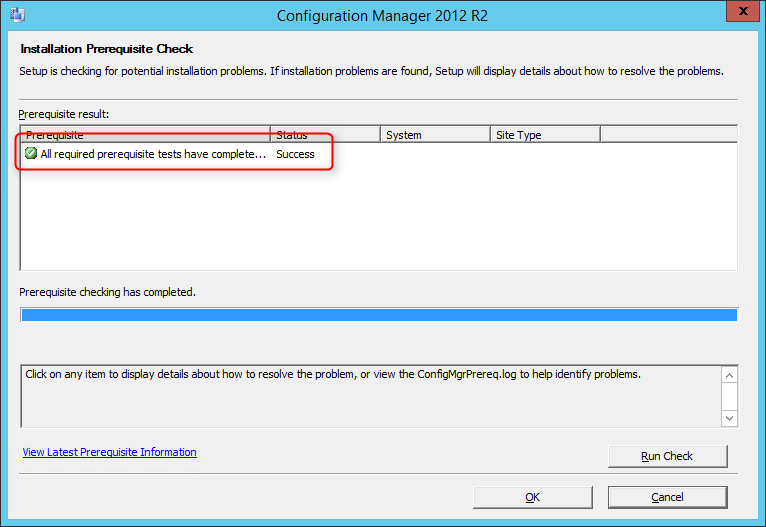Click the Configuration Manager title bar icon
The height and width of the screenshot is (527, 766).
pos(18,15)
